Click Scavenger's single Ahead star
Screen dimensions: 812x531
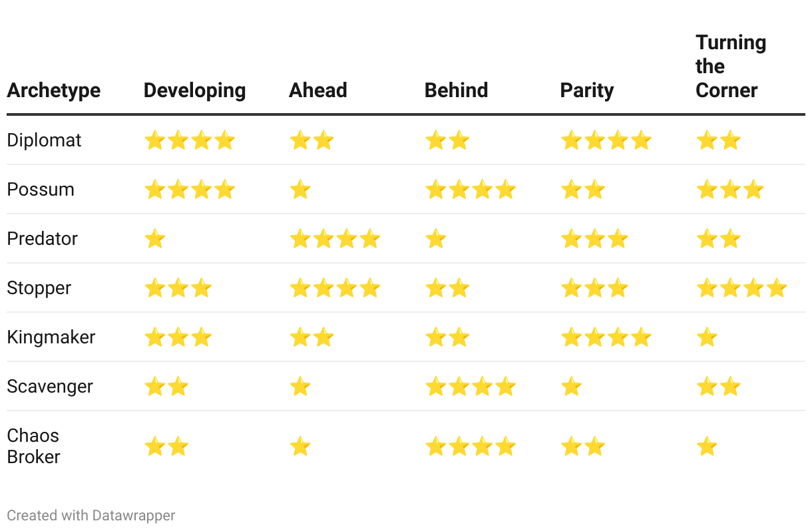coord(300,387)
